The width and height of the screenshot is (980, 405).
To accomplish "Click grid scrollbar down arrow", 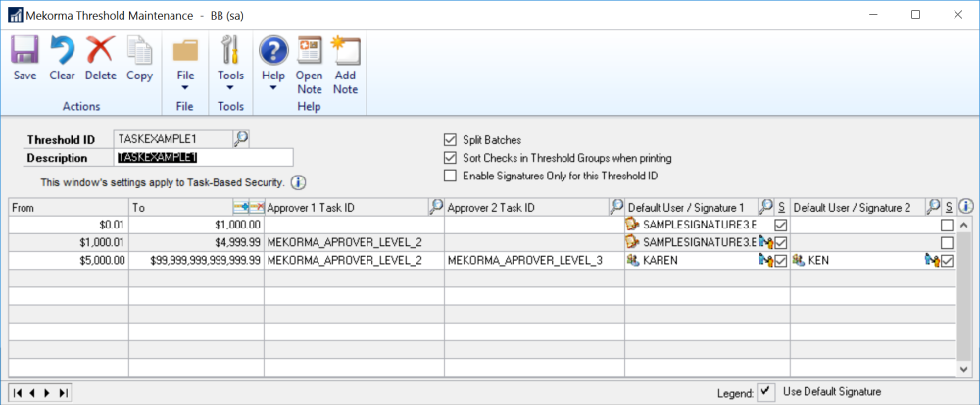I will click(x=965, y=370).
